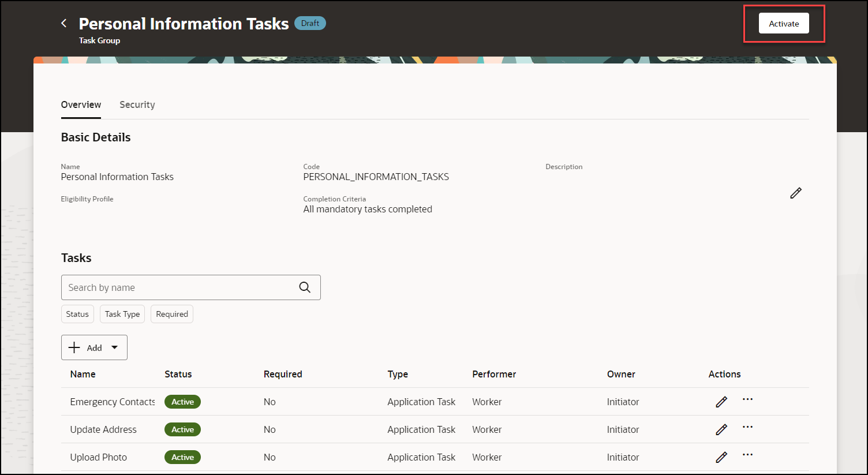Screen dimensions: 868x475
Task: Click the Tasks section heading
Action: (x=76, y=258)
